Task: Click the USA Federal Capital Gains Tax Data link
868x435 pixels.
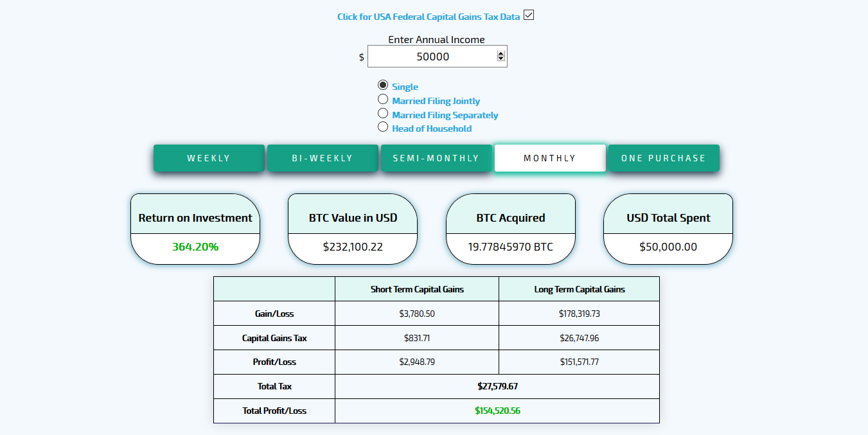Action: coord(429,17)
